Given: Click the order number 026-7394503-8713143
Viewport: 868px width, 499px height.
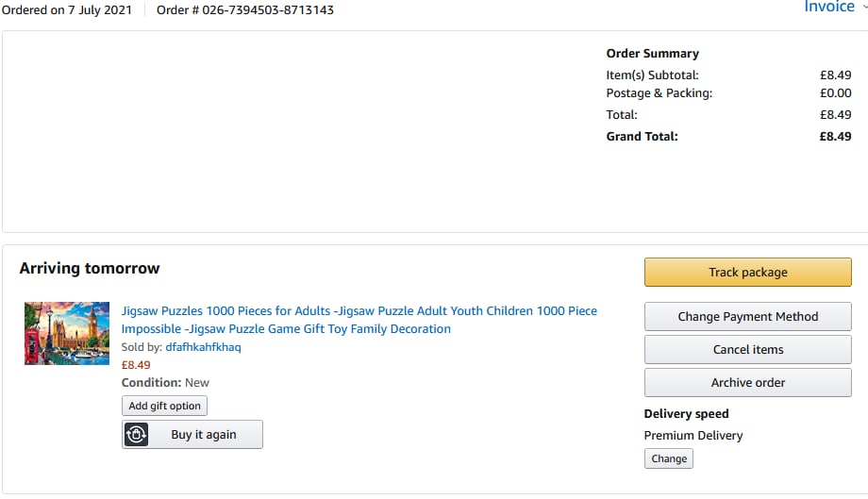Looking at the screenshot, I should (x=267, y=10).
